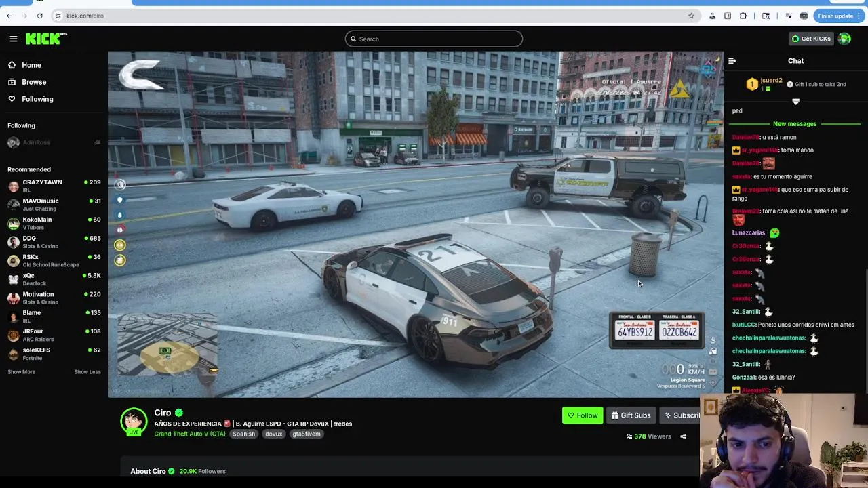868x488 pixels.
Task: Click the KICK logo
Action: click(x=46, y=39)
